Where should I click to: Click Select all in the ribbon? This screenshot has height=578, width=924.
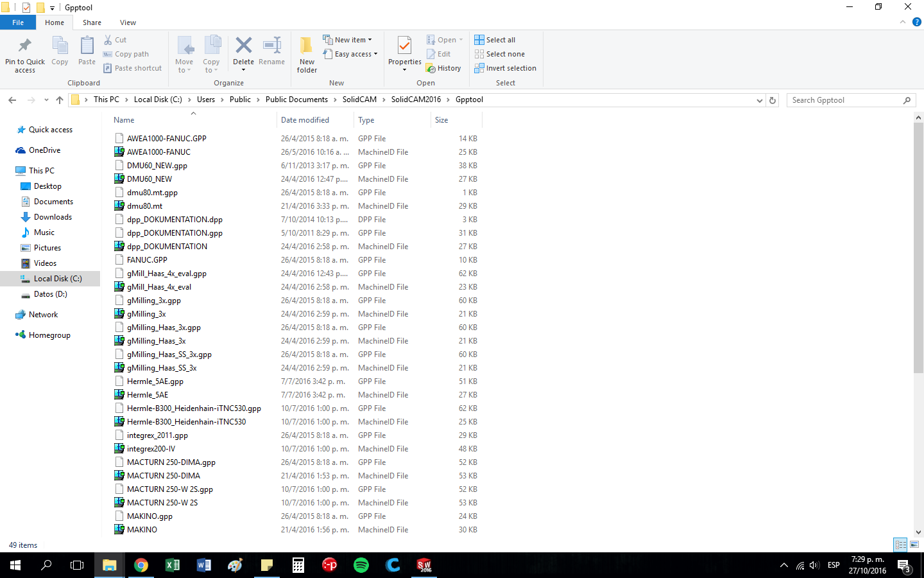coord(495,40)
